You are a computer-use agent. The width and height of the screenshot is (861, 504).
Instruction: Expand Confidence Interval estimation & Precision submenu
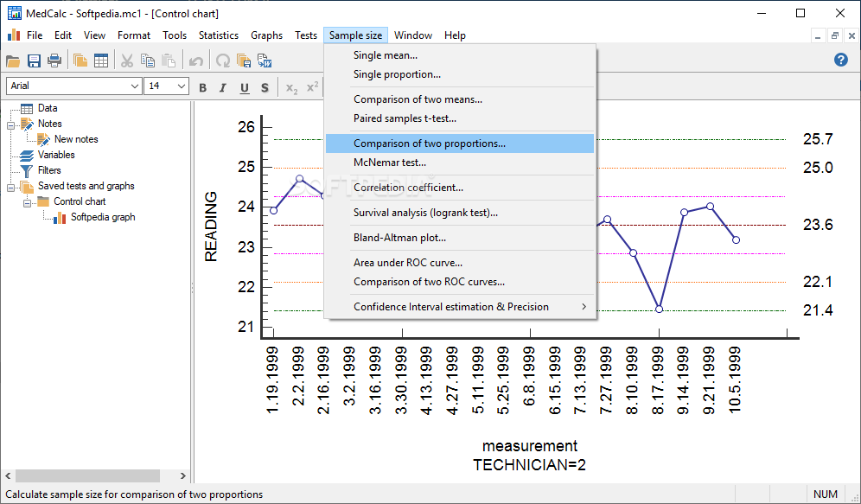pyautogui.click(x=459, y=306)
